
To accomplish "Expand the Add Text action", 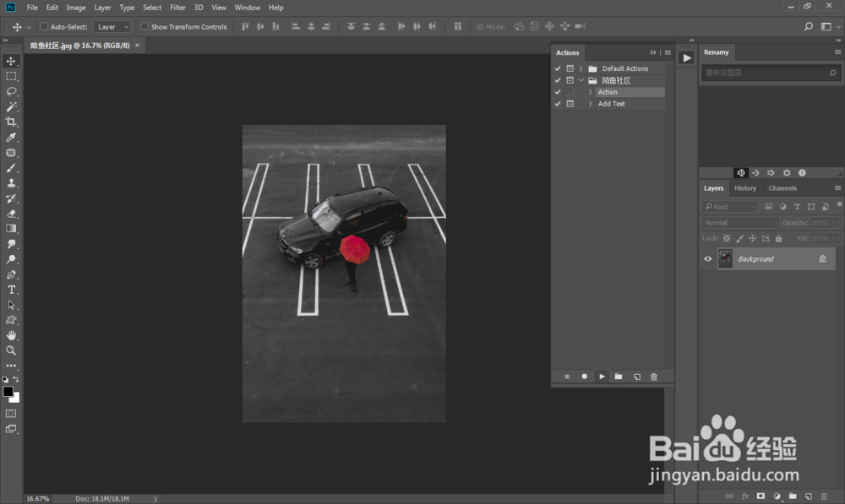I will (590, 104).
